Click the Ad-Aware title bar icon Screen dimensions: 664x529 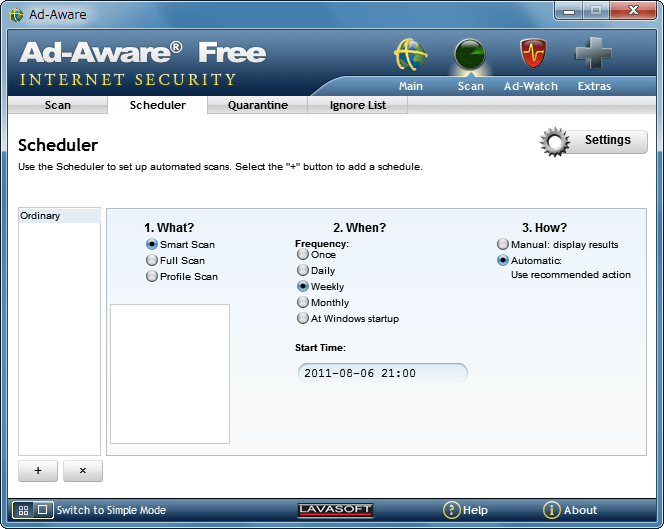coord(16,15)
